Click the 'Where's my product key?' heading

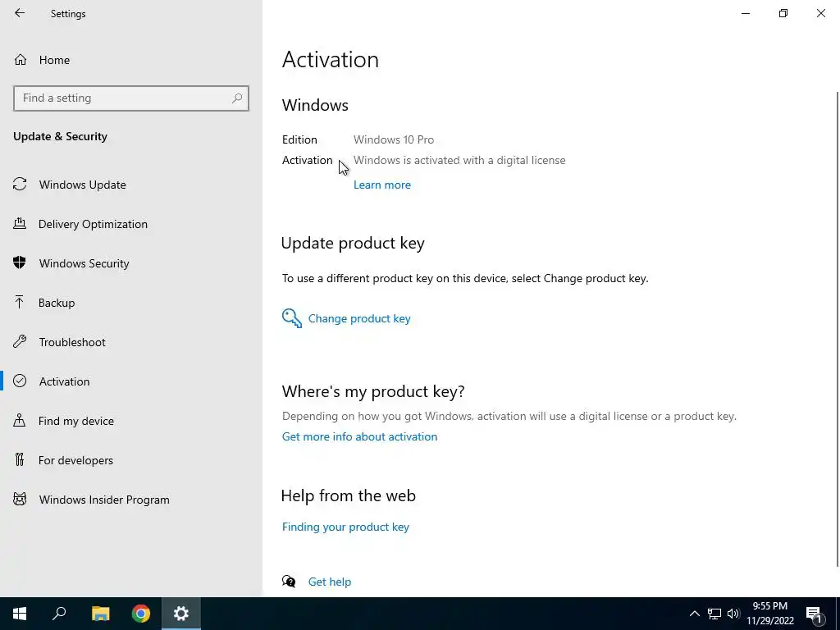[373, 391]
